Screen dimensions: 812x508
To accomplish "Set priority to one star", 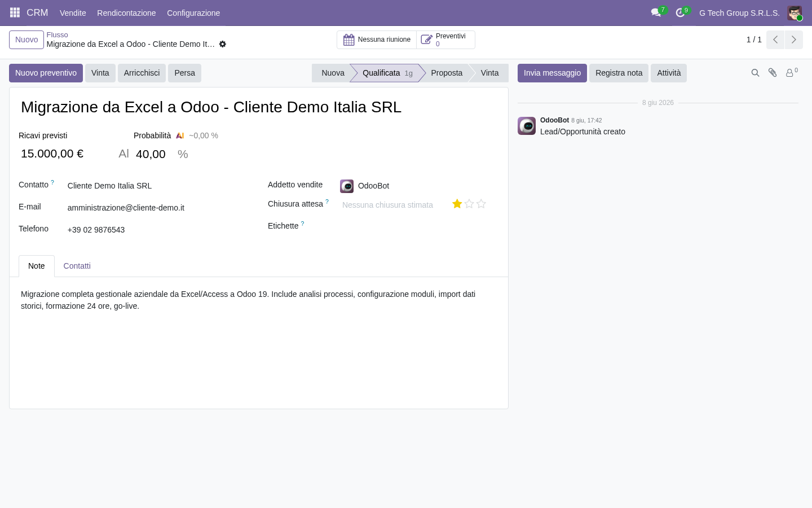I will pos(457,204).
